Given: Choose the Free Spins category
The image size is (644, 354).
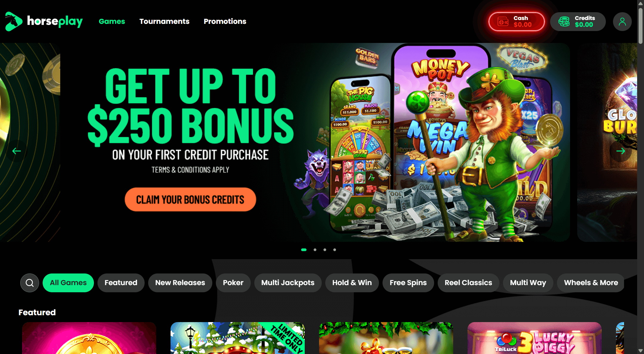Looking at the screenshot, I should pos(408,283).
